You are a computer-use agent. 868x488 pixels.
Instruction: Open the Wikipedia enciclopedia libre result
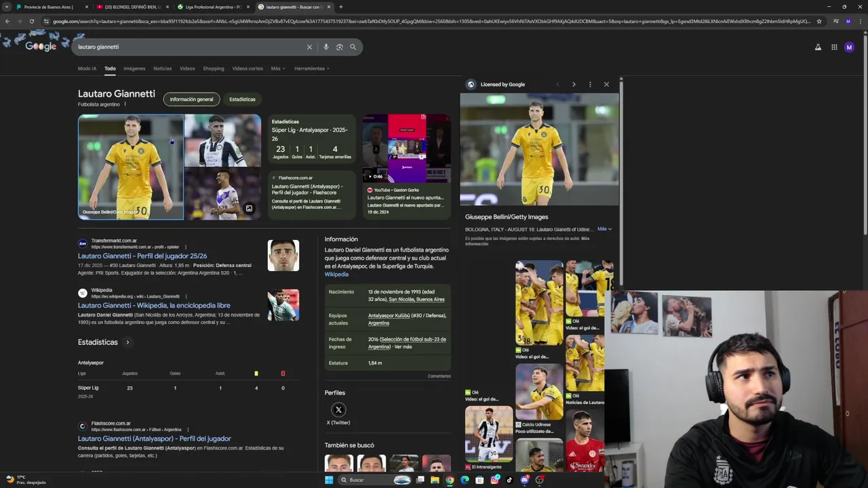pyautogui.click(x=154, y=306)
